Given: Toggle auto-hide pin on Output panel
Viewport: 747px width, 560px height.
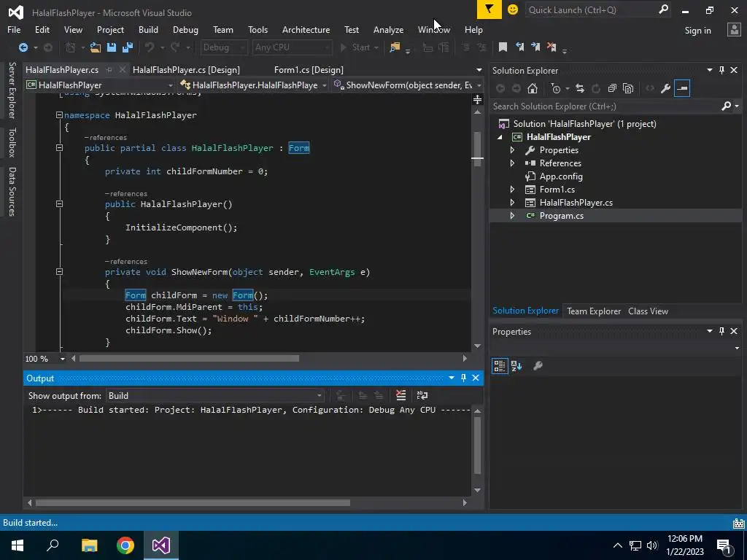Looking at the screenshot, I should point(463,378).
